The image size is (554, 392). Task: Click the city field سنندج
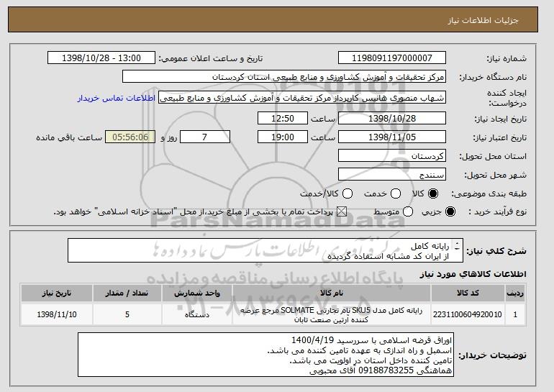point(392,175)
